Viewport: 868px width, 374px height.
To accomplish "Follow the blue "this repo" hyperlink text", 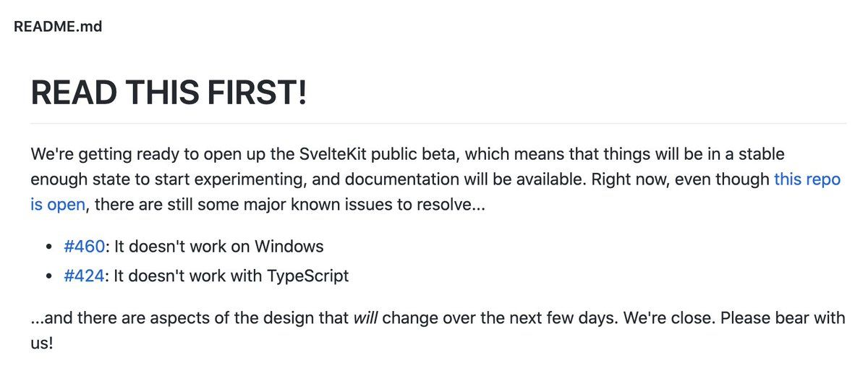I will pyautogui.click(x=807, y=179).
